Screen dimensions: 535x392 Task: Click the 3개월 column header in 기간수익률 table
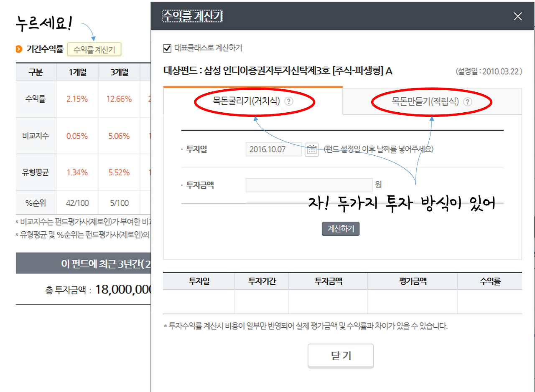click(118, 72)
